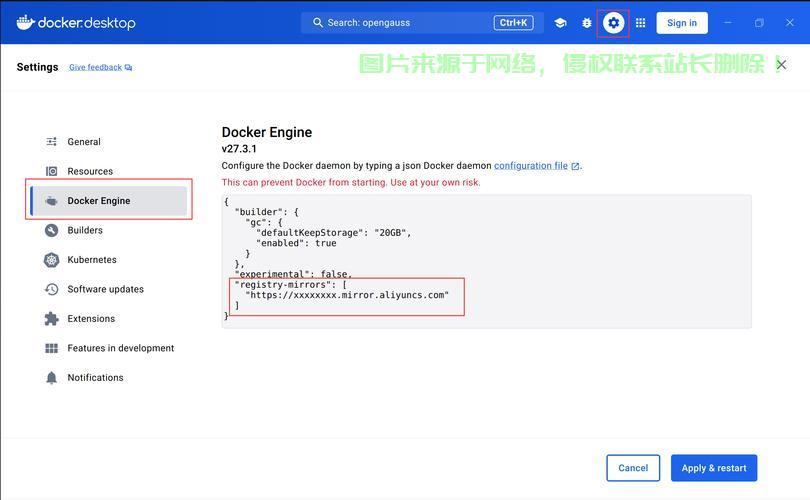The width and height of the screenshot is (810, 500).
Task: Click the Notifications bell icon
Action: coord(52,378)
